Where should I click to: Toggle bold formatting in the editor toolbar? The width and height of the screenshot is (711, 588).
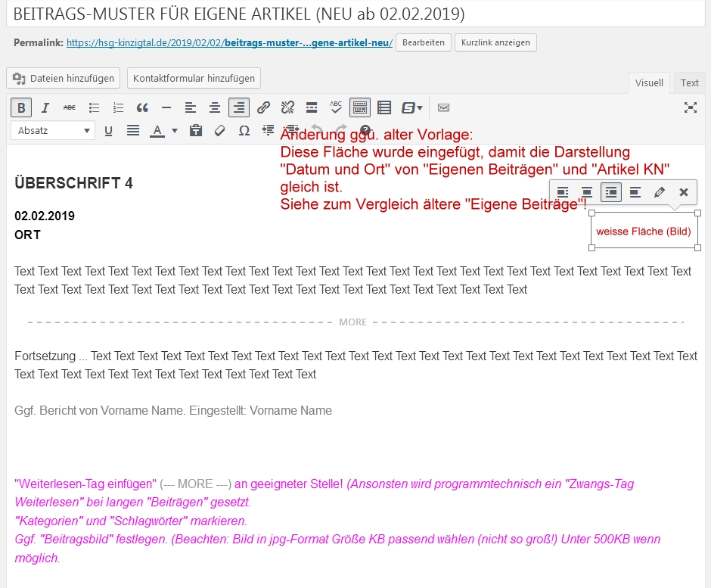(21, 107)
